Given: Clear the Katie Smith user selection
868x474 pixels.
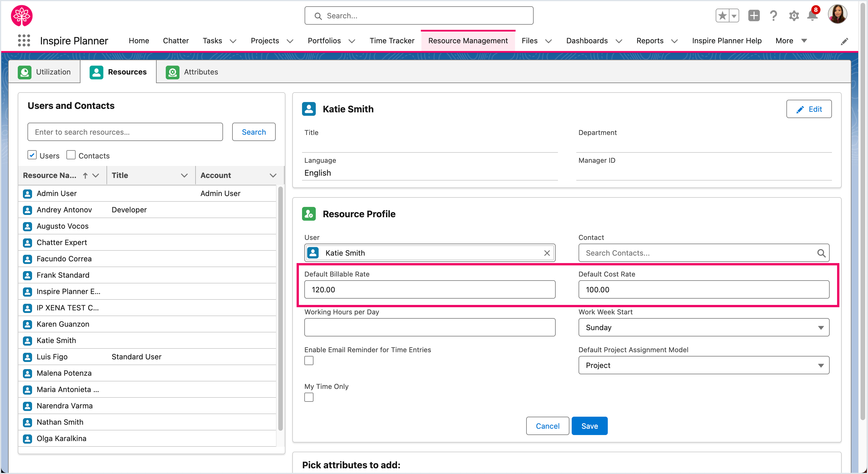Looking at the screenshot, I should tap(547, 253).
